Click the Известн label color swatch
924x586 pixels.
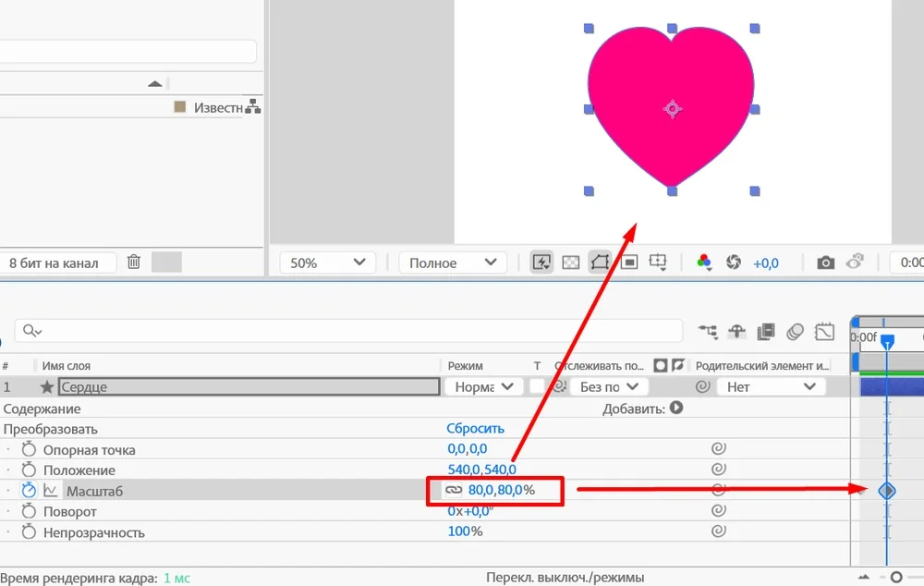coord(180,106)
